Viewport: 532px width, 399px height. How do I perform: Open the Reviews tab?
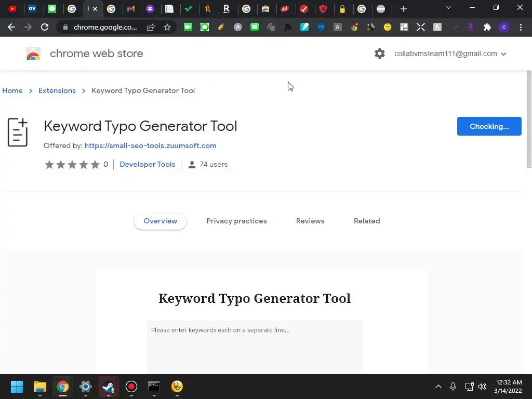(310, 221)
